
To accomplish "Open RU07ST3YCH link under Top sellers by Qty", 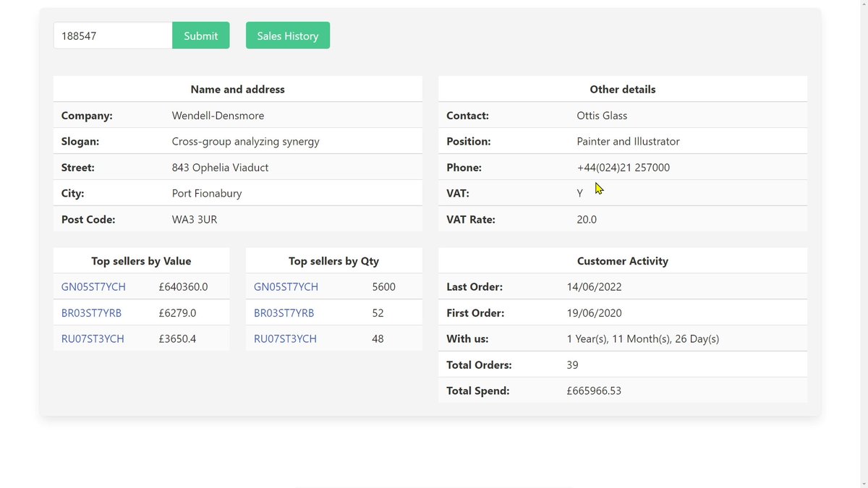I will click(285, 339).
